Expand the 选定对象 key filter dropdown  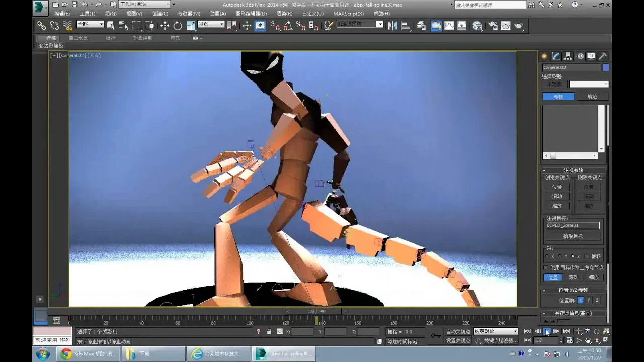(x=496, y=331)
